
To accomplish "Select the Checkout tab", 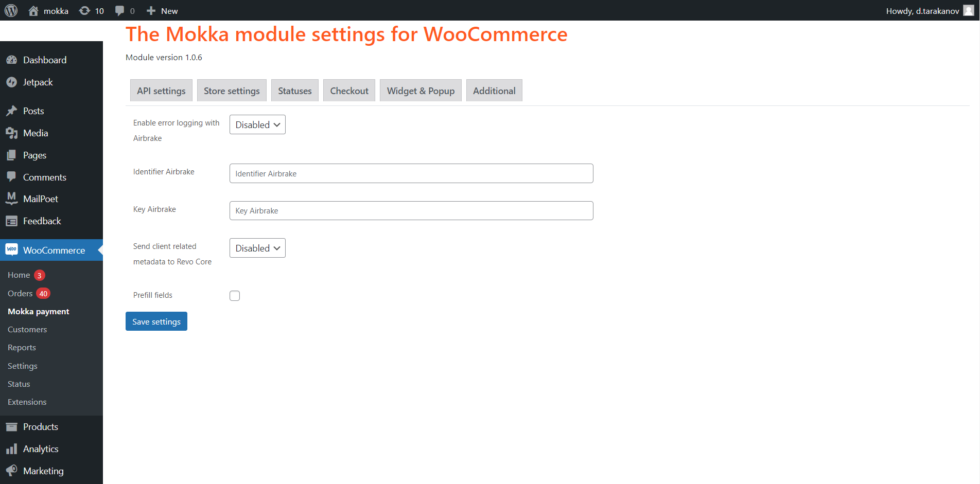I will 349,91.
